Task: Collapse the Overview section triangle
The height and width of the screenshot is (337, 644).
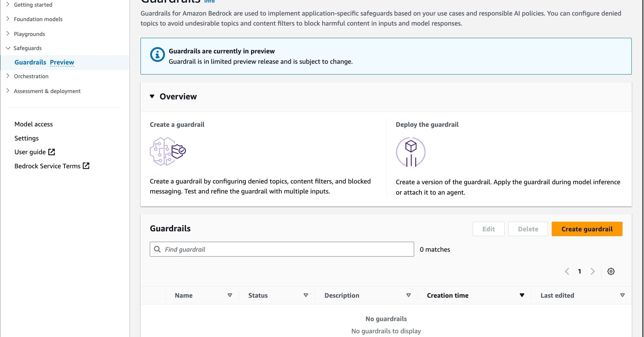Action: pos(152,96)
